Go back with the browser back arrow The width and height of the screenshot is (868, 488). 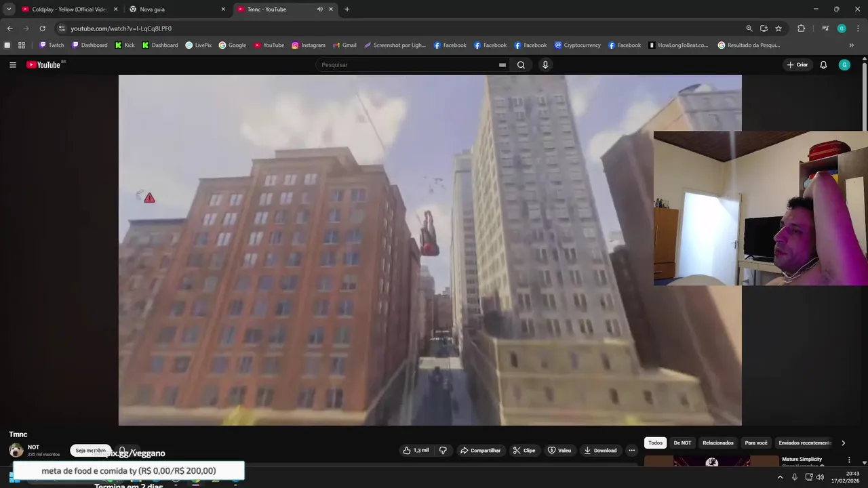pos(9,28)
